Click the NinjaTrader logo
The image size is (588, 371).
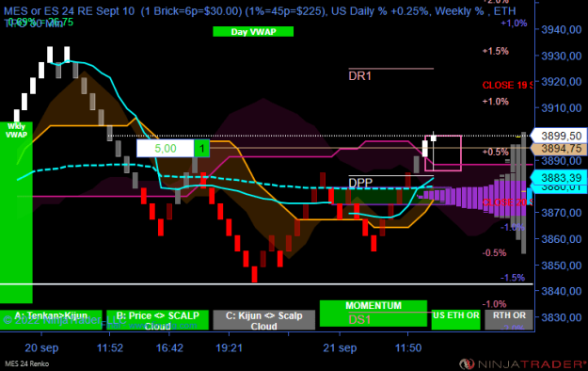click(523, 363)
